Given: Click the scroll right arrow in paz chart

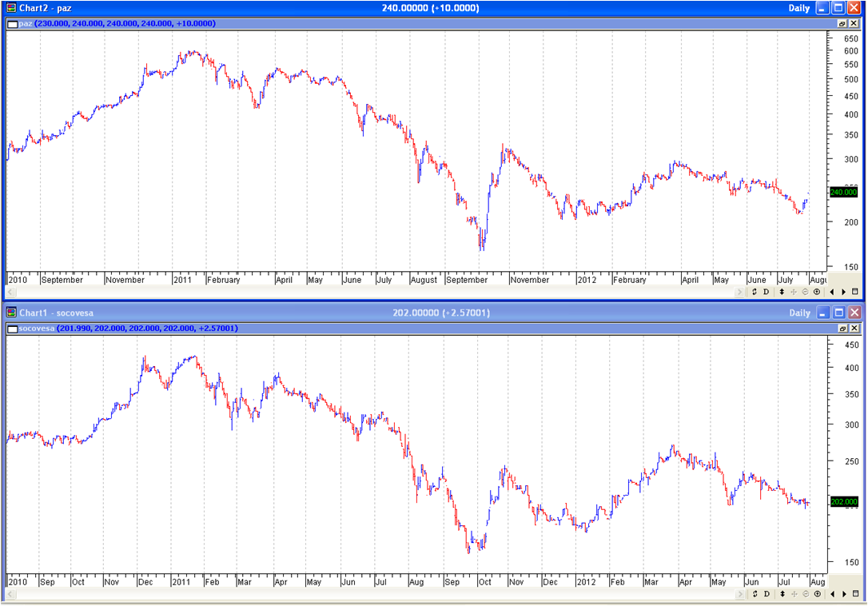Looking at the screenshot, I should pos(739,292).
